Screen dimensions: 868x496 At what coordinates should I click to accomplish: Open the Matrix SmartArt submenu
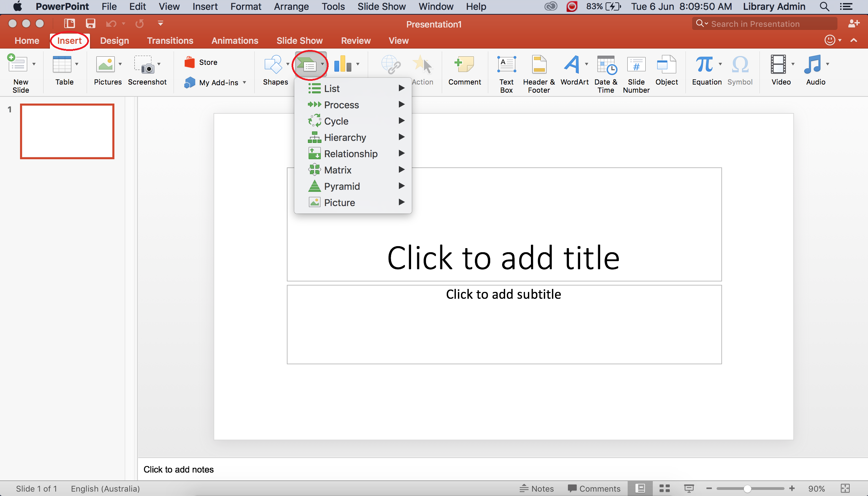click(x=353, y=170)
